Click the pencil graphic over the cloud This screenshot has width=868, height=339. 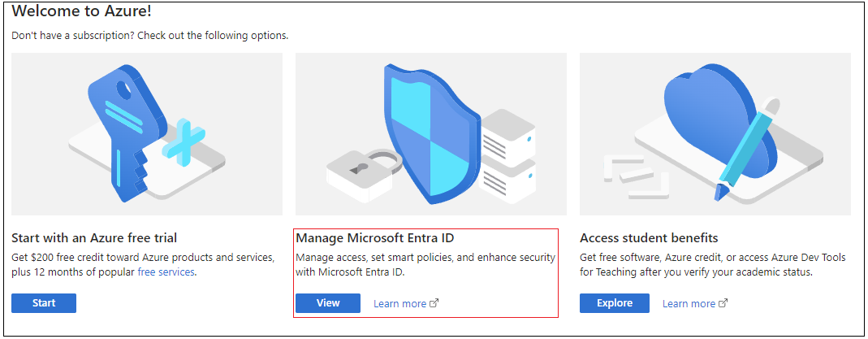click(743, 150)
